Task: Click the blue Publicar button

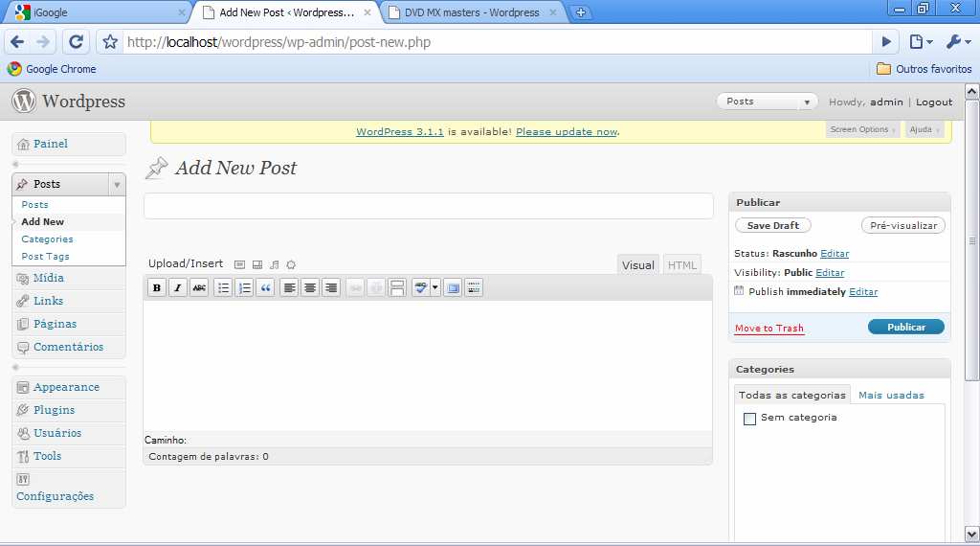Action: point(906,327)
